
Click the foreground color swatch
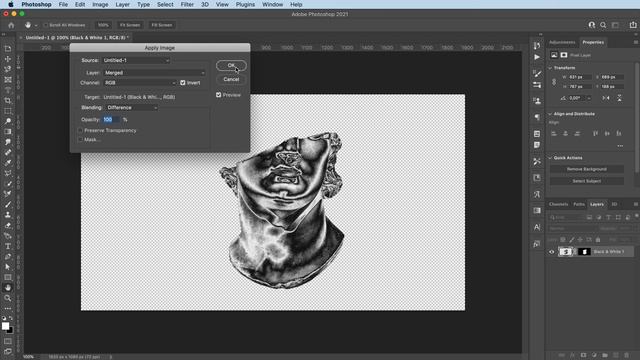[5, 326]
